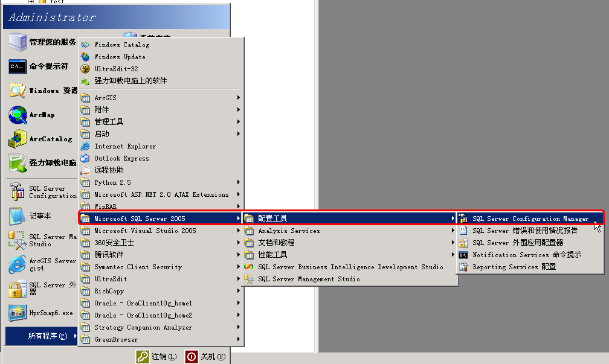Open the GreenBrowser folder

click(x=161, y=339)
